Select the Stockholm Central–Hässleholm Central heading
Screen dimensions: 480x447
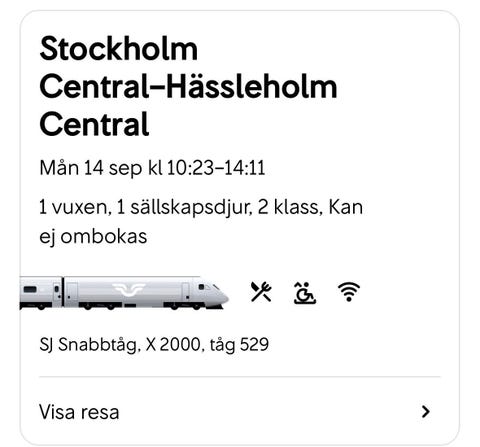188,86
